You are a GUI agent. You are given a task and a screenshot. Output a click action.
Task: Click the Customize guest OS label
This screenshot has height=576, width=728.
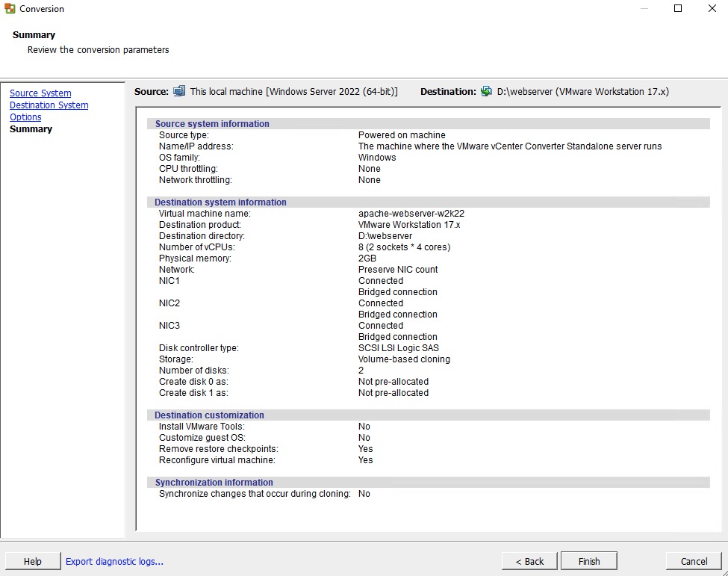coord(202,438)
